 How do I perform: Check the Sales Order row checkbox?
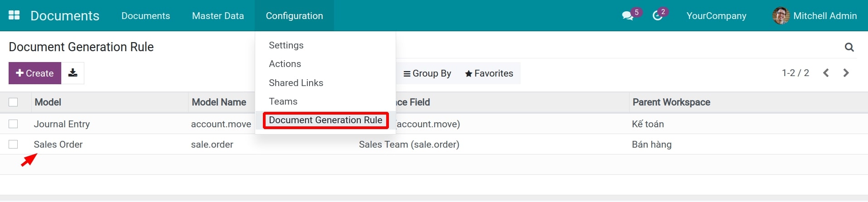(13, 144)
